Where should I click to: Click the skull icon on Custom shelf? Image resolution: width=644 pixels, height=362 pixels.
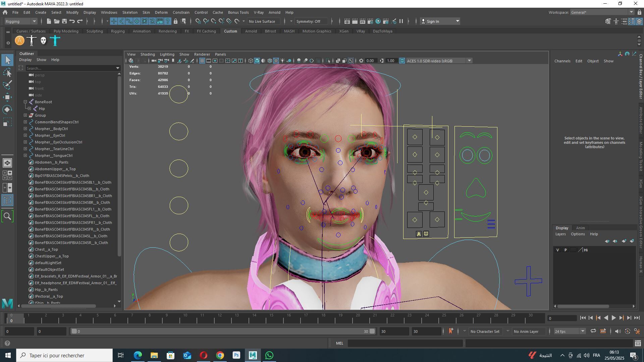click(43, 41)
